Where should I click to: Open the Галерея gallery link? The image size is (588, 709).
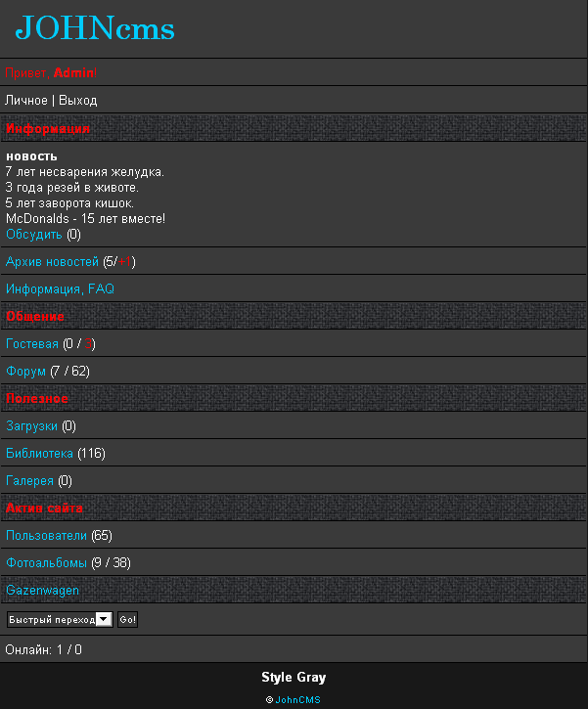pyautogui.click(x=29, y=481)
